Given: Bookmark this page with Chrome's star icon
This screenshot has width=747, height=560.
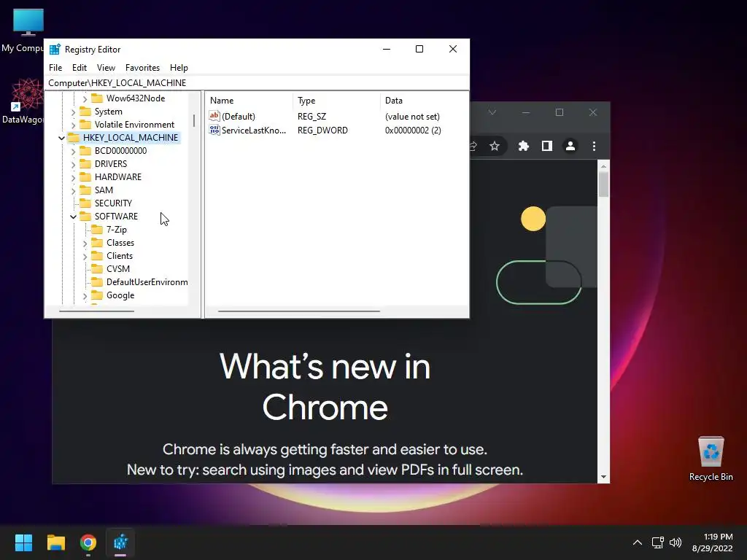Looking at the screenshot, I should [x=495, y=146].
